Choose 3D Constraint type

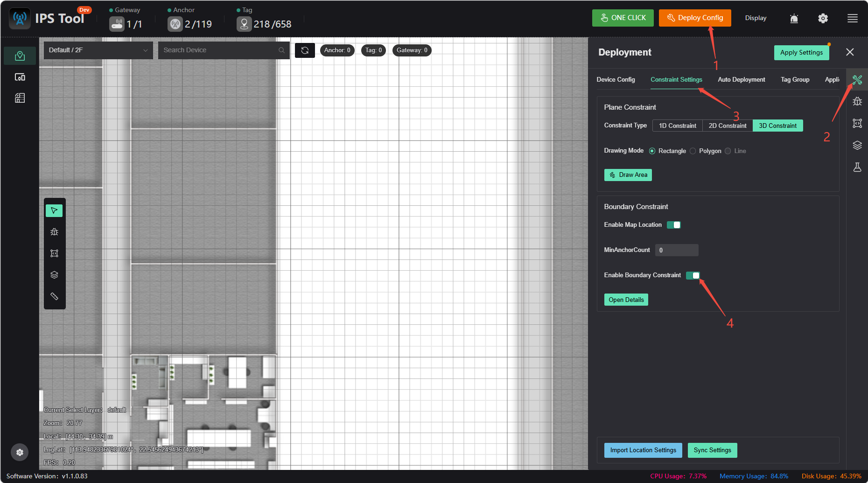tap(778, 126)
